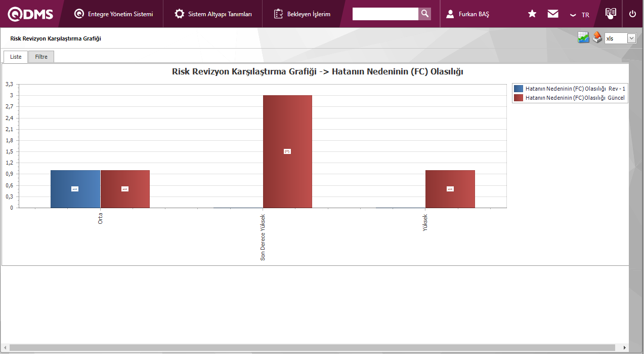Expand the xls export format dropdown
This screenshot has height=354, width=644.
coord(631,38)
